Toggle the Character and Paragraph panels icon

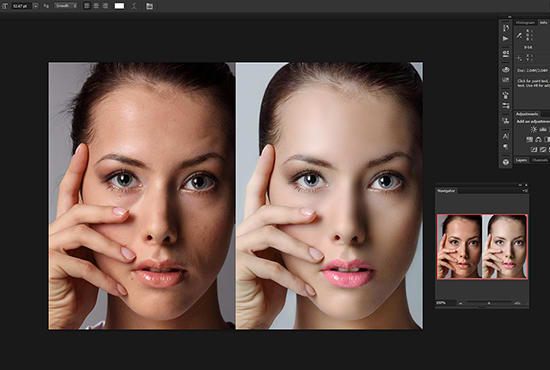[149, 6]
